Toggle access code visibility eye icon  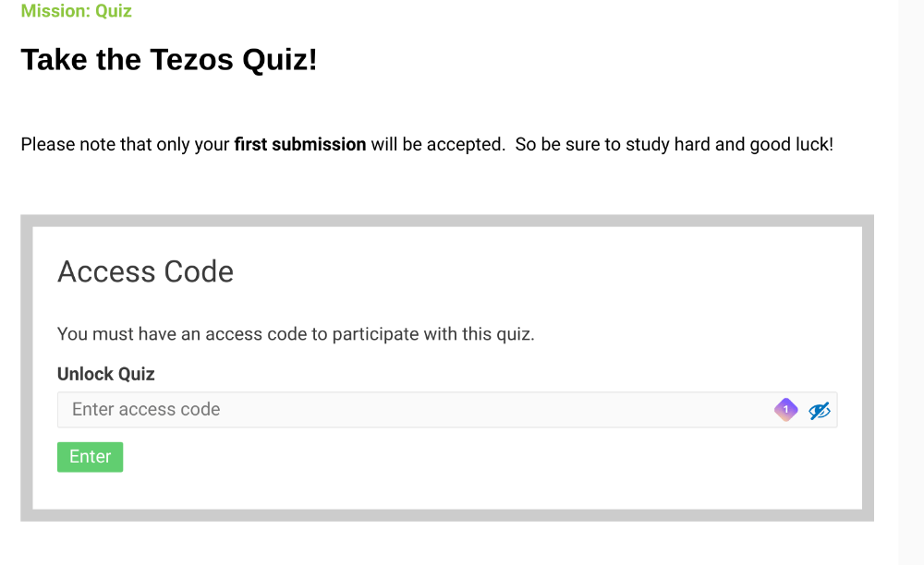819,410
